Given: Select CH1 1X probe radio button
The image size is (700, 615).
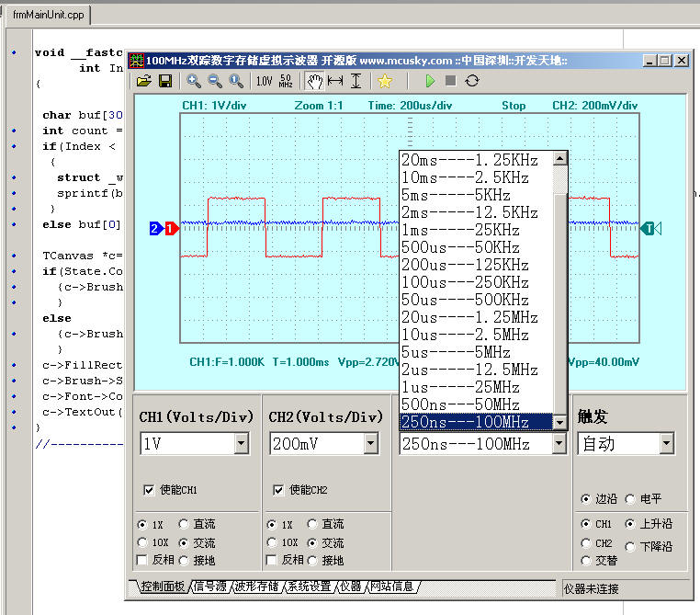Looking at the screenshot, I should click(x=142, y=524).
